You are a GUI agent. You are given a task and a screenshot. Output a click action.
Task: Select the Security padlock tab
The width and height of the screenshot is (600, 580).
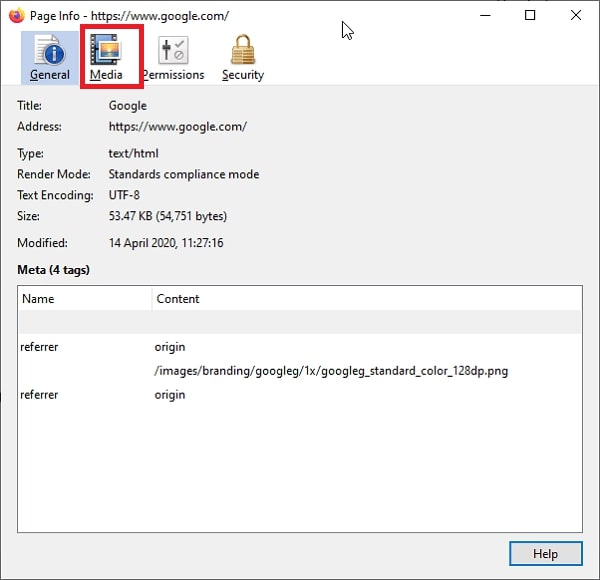242,58
